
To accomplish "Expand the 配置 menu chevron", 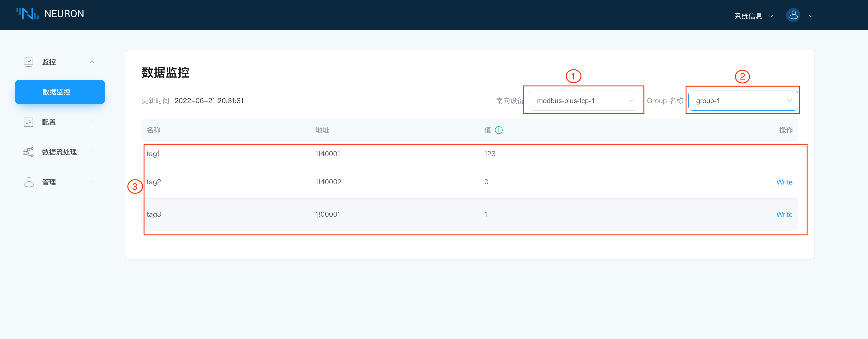I will [92, 122].
